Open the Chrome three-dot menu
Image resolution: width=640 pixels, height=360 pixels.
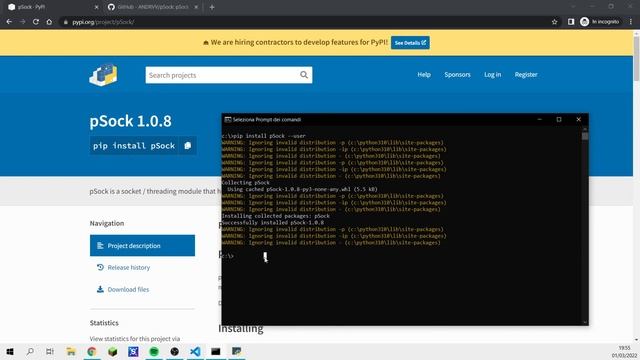pyautogui.click(x=631, y=22)
